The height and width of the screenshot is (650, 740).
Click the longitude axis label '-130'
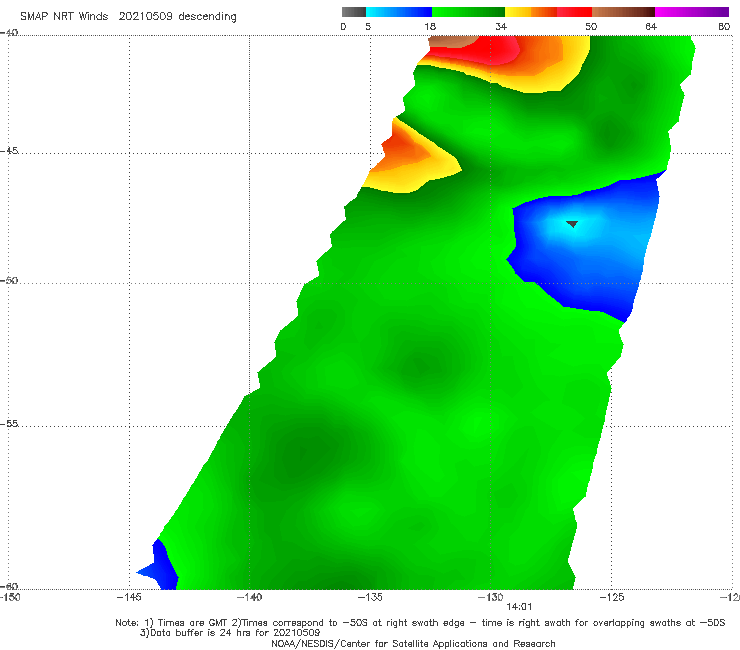pos(490,597)
